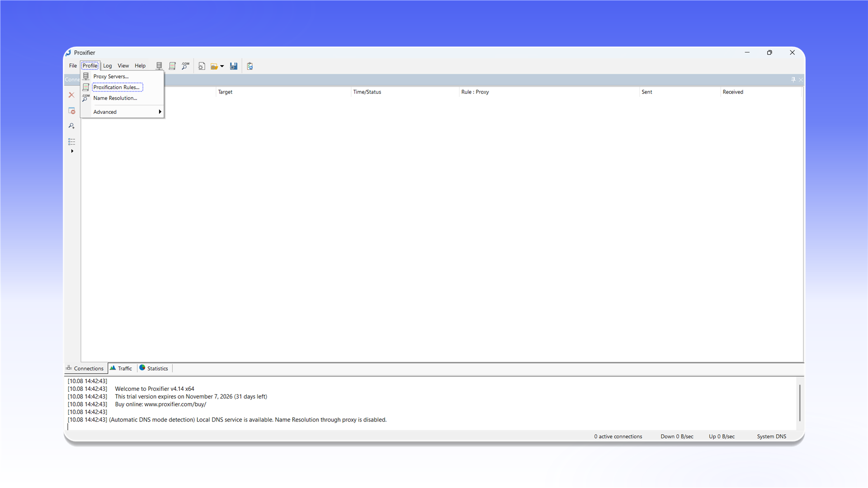Click the log panel vertical scrollbar

(799, 402)
